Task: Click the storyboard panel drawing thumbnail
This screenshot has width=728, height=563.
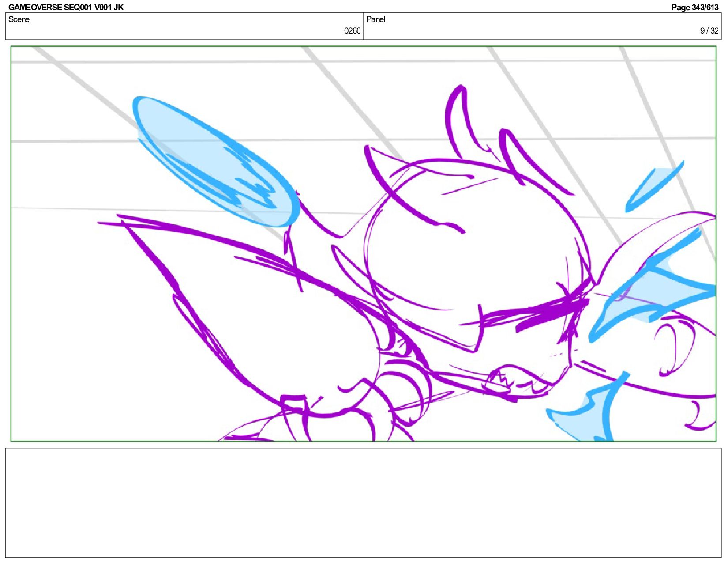Action: pos(363,244)
